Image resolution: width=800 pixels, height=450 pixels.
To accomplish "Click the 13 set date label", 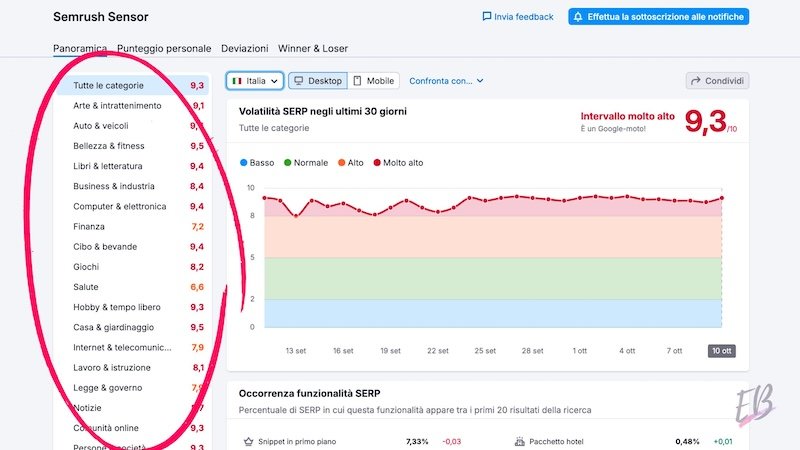I will tap(296, 351).
